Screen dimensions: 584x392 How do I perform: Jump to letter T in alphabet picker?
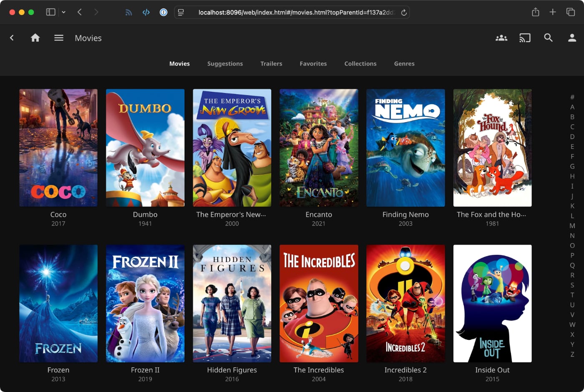tap(572, 295)
